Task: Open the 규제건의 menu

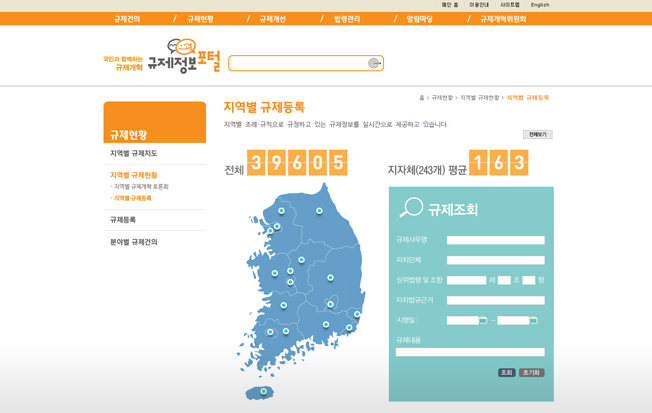Action: 127,19
